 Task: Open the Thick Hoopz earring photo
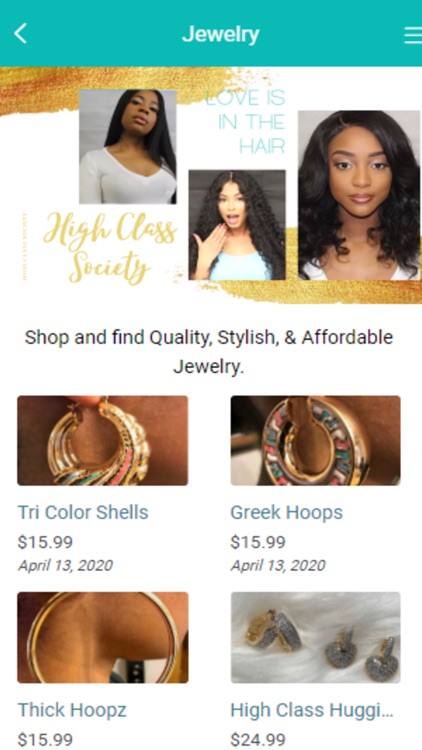coord(103,638)
